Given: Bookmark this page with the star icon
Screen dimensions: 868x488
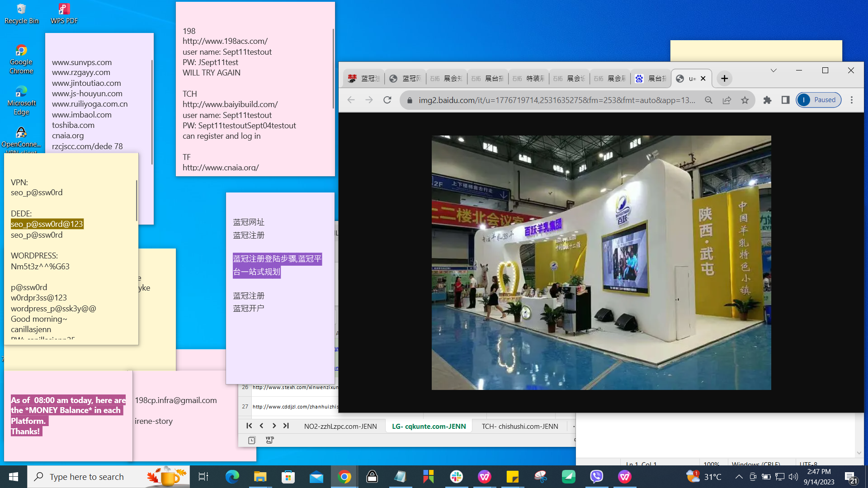Looking at the screenshot, I should click(x=745, y=100).
